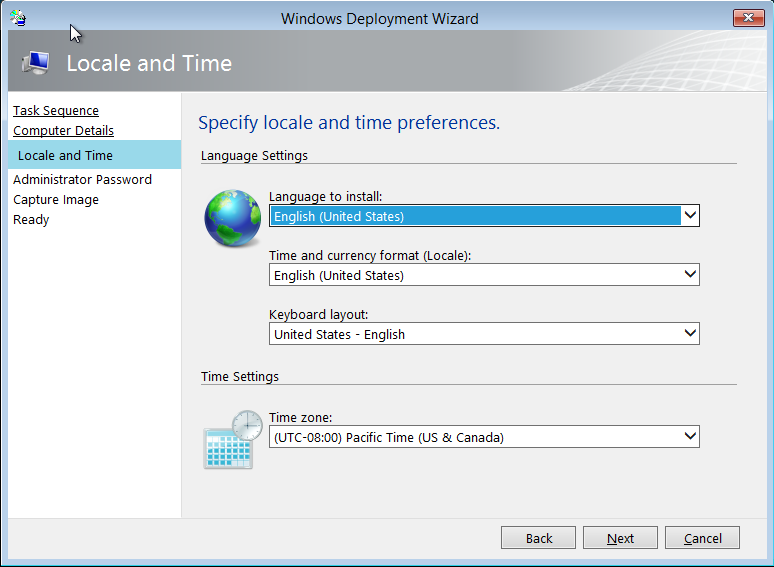Select Locale and Time in the sidebar

[94, 155]
